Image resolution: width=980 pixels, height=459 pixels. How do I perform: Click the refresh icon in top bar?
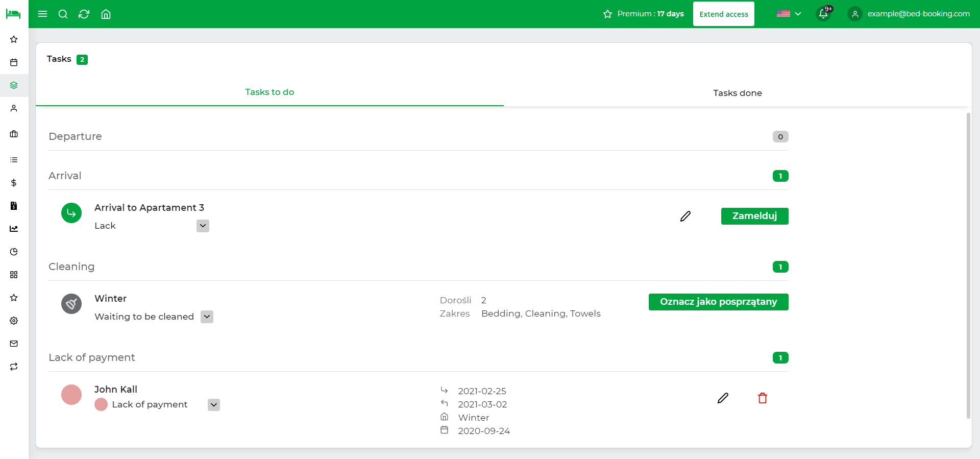point(84,14)
